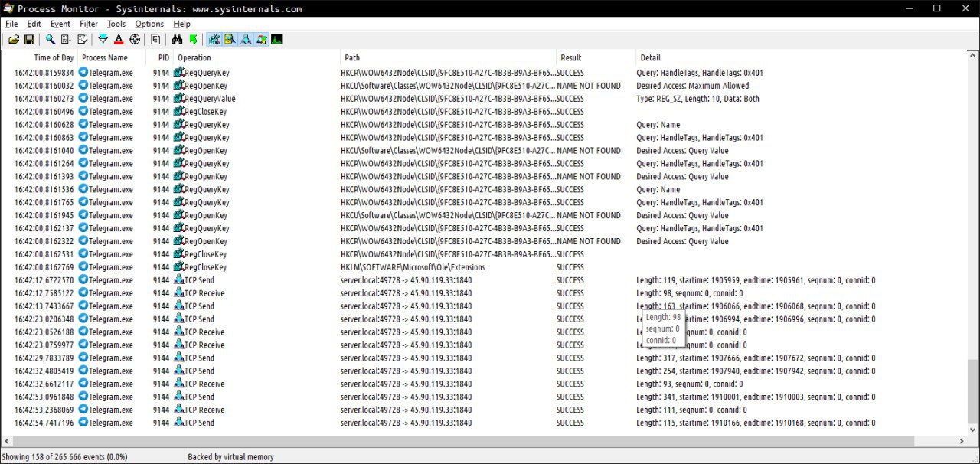Viewport: 980px width, 464px height.
Task: Click the horizontal scrollbar left arrow
Action: coord(8,441)
